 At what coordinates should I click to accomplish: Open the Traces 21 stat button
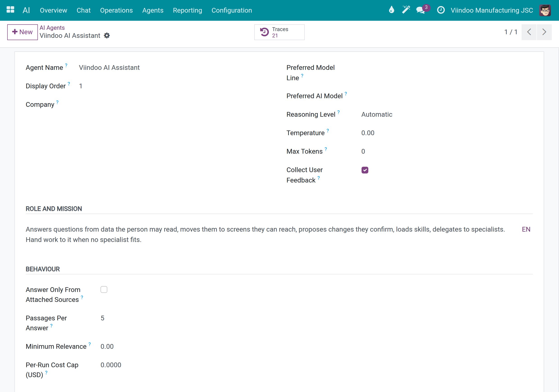click(x=279, y=32)
